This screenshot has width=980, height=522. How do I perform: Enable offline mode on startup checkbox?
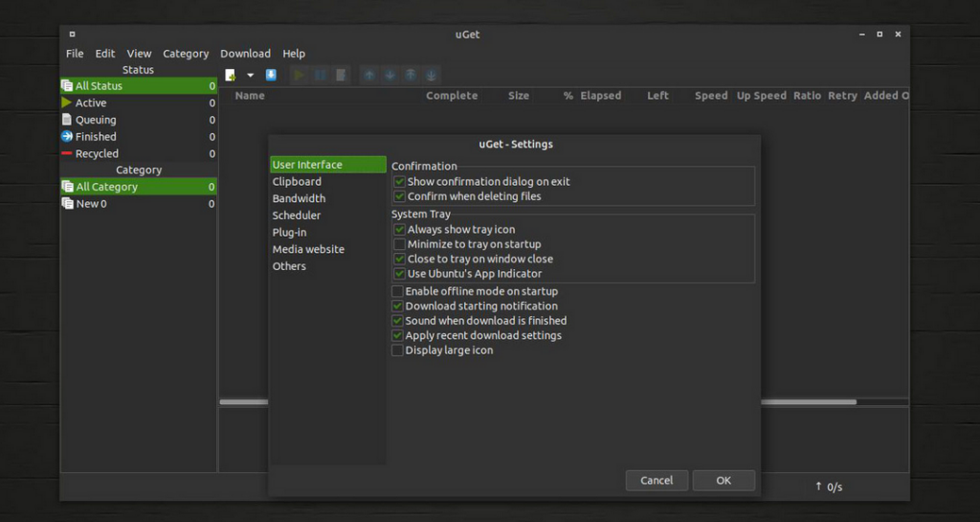coord(397,291)
